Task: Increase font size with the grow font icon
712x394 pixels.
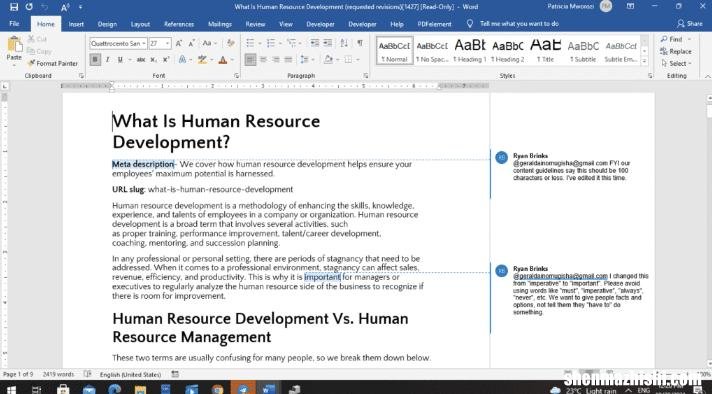Action: tap(179, 43)
